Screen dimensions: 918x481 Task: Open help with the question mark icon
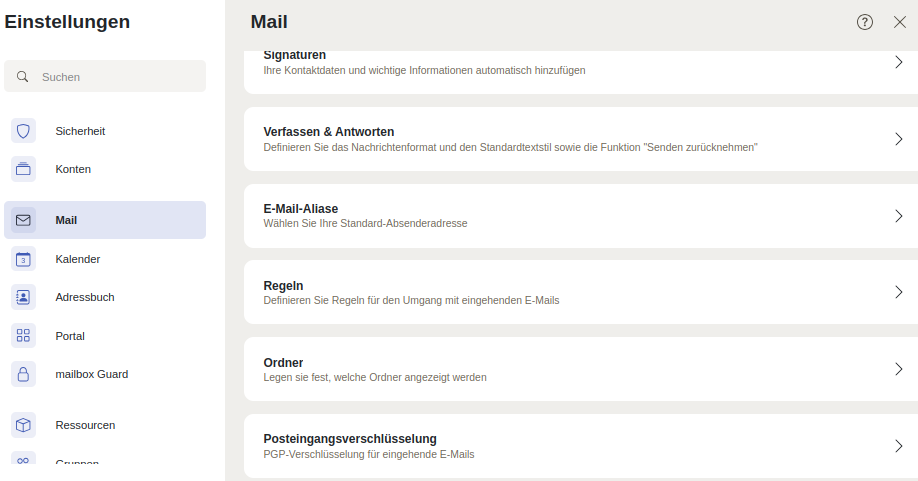click(865, 22)
